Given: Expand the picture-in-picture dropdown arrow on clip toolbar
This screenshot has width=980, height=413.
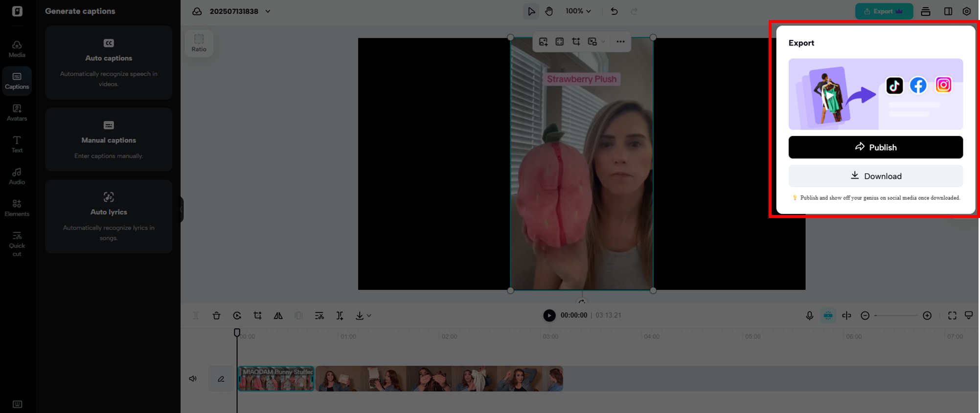Looking at the screenshot, I should (603, 42).
